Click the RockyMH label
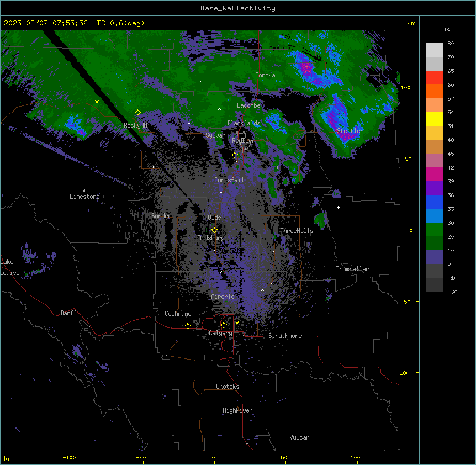The image size is (476, 465). point(135,125)
